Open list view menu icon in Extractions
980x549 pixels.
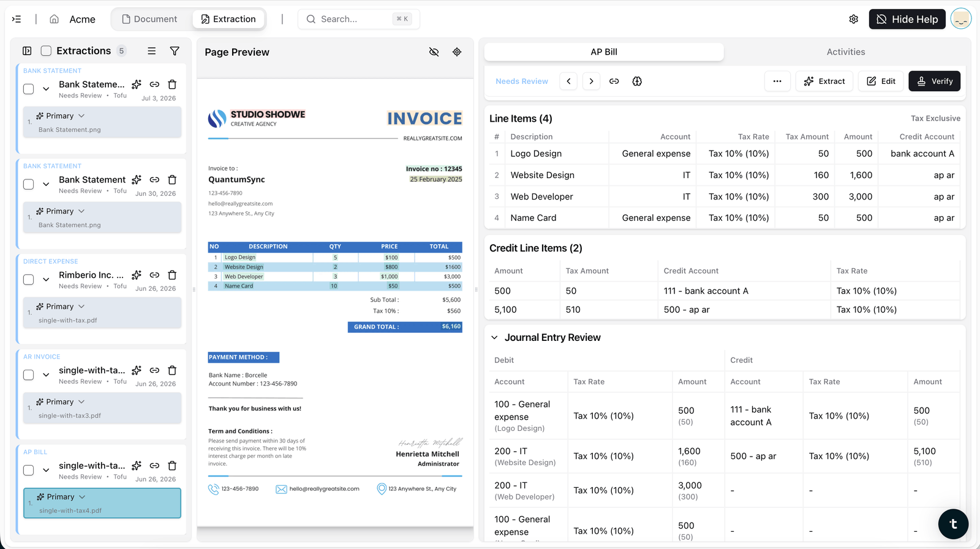click(151, 51)
